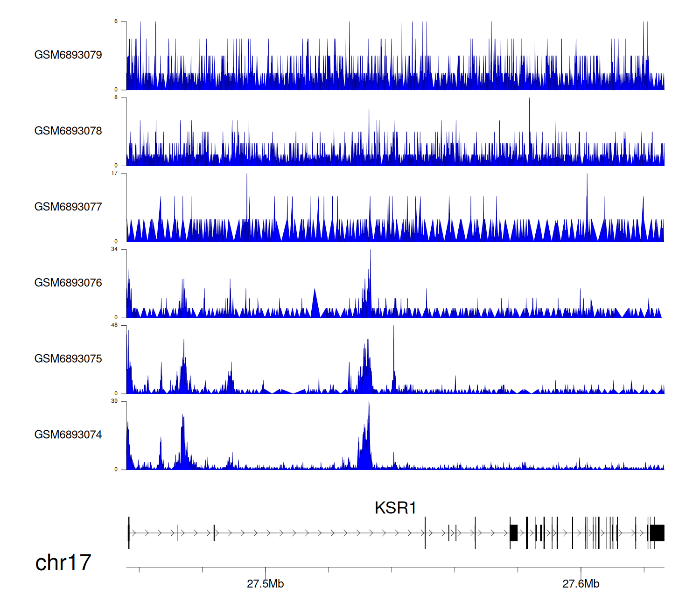The image size is (700, 616).
Task: Select the GSM6893074 track name
Action: tap(68, 435)
